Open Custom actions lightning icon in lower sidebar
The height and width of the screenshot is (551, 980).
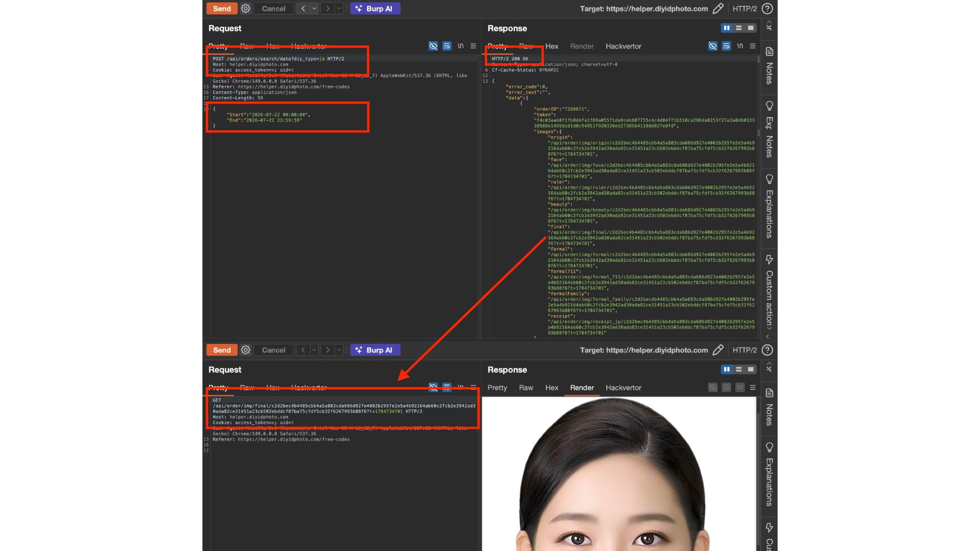tap(769, 528)
